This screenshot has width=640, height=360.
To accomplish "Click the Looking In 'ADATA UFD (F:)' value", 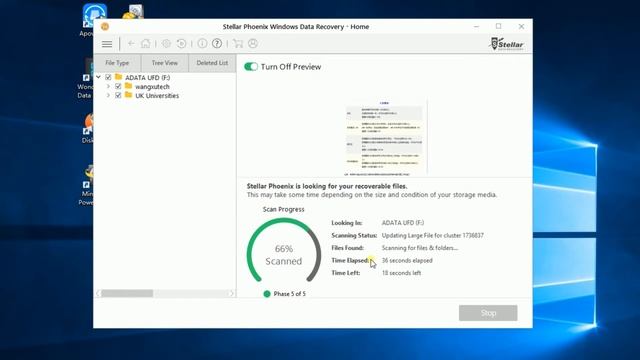I will point(403,223).
